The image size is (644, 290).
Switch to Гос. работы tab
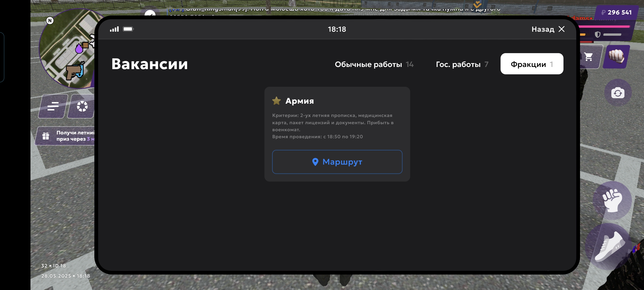(462, 64)
